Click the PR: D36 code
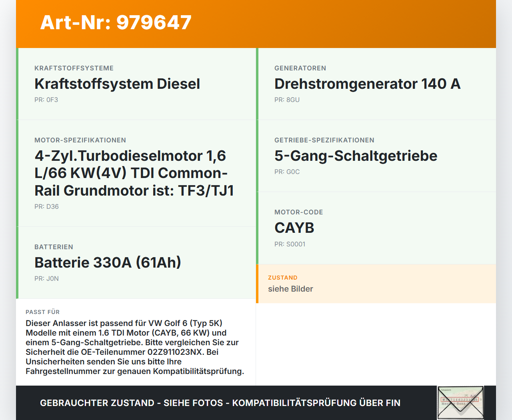This screenshot has height=420, width=512. 46,207
